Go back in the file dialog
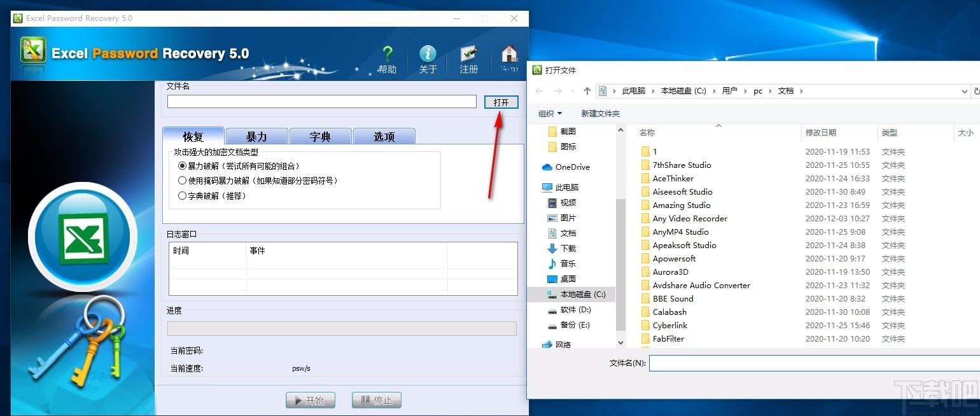 point(539,91)
